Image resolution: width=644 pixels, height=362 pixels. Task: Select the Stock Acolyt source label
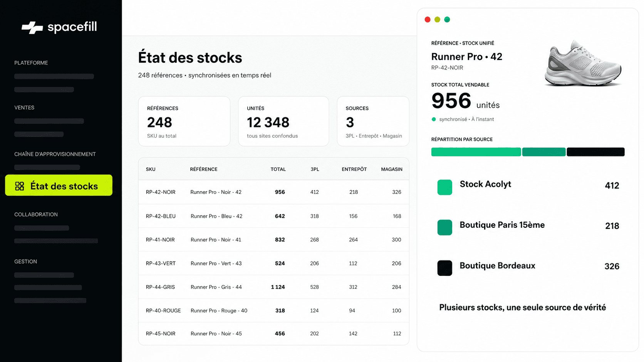[485, 184]
